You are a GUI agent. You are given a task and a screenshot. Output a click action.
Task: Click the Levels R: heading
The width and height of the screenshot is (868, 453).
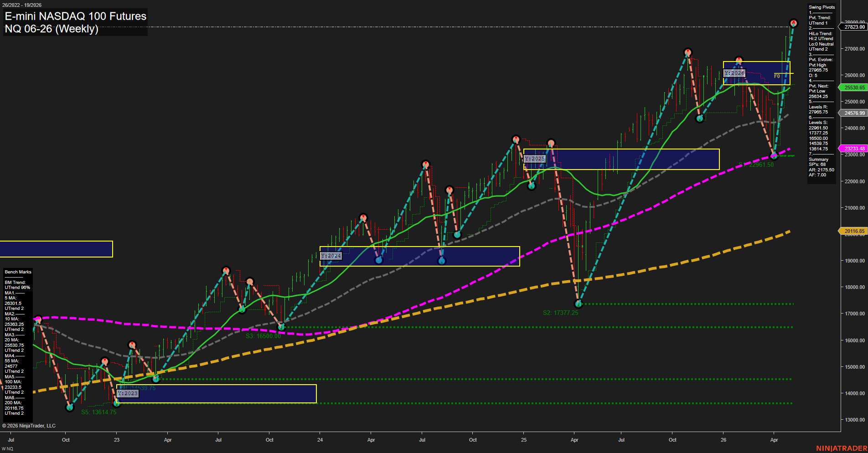818,107
